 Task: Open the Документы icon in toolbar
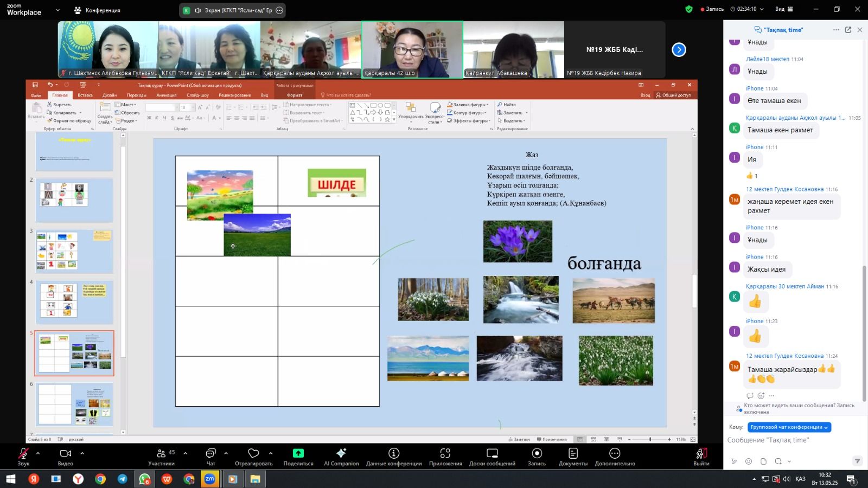[573, 456]
